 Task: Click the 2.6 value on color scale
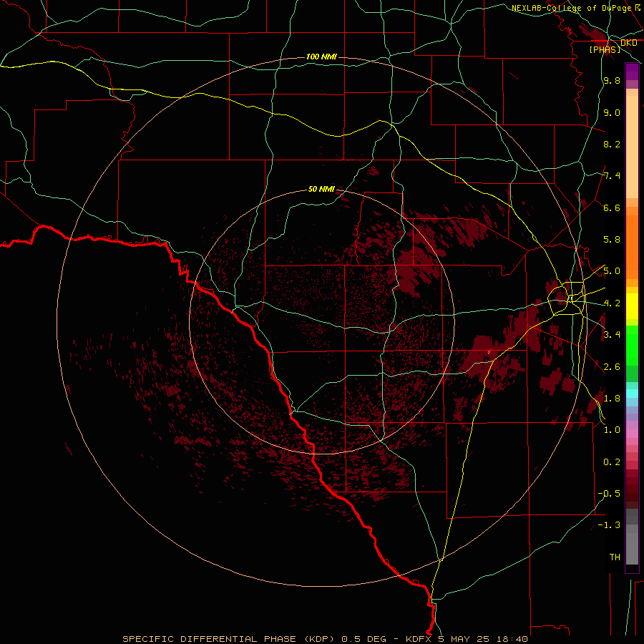(612, 367)
